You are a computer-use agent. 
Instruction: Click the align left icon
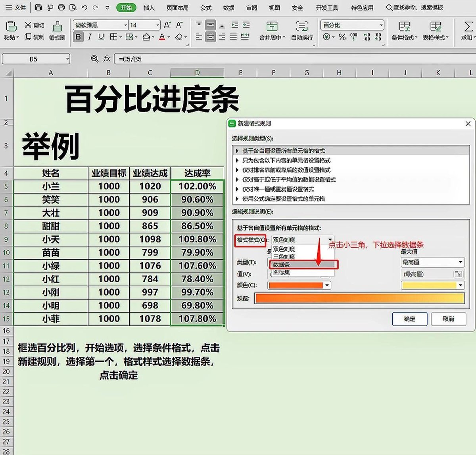[x=199, y=37]
